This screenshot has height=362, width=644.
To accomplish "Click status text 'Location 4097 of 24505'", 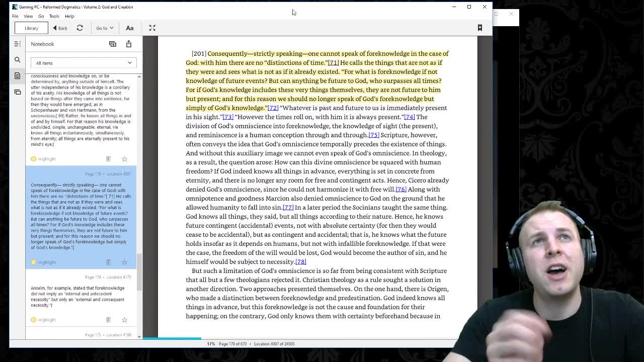I will 274,344.
